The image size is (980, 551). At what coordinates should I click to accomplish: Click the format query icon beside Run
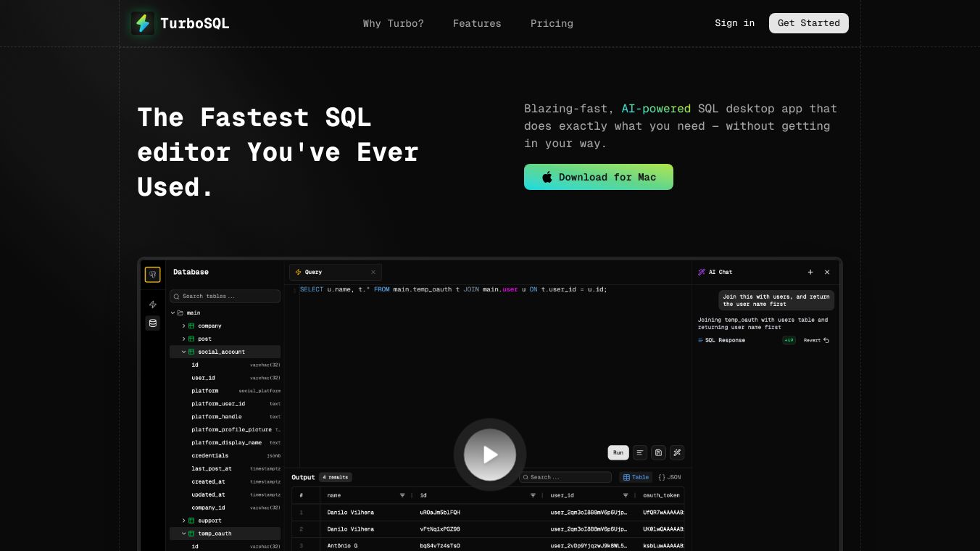click(640, 452)
